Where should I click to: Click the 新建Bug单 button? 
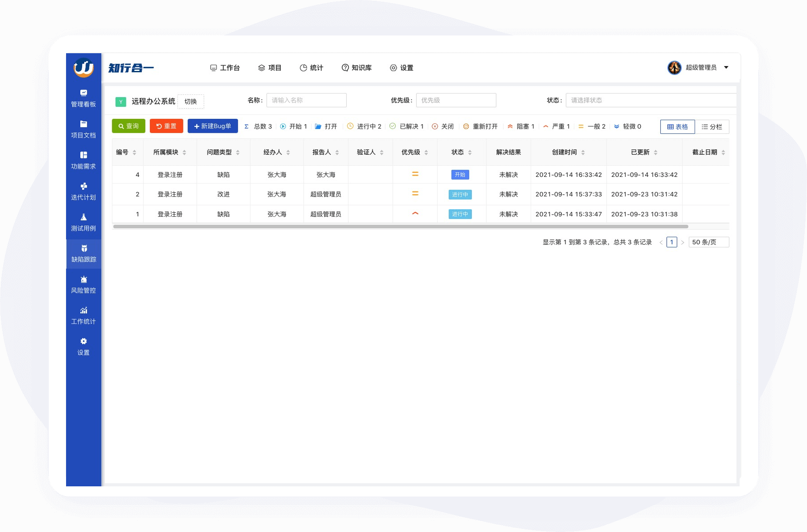click(x=212, y=126)
